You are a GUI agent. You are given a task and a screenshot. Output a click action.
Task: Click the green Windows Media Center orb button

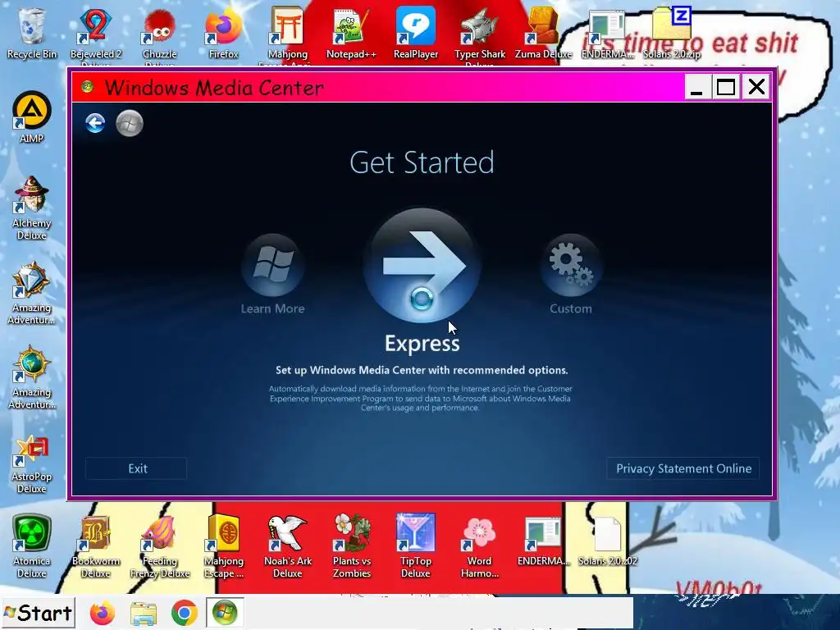click(130, 123)
